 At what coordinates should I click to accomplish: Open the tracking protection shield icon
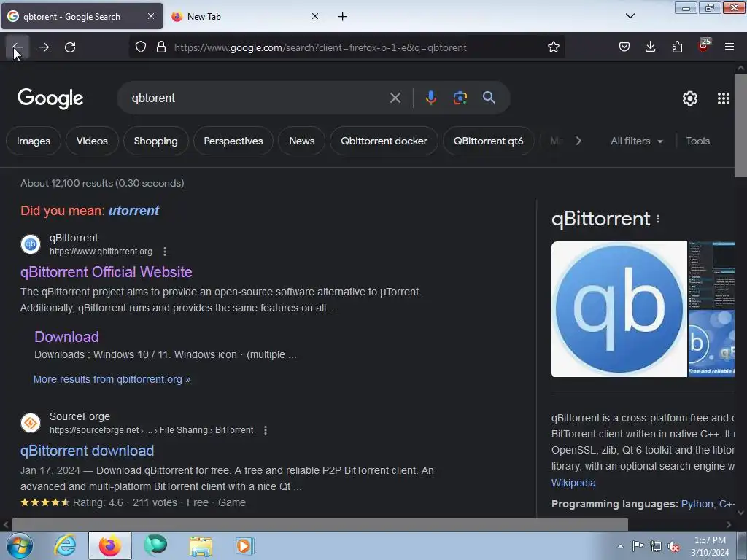(141, 47)
